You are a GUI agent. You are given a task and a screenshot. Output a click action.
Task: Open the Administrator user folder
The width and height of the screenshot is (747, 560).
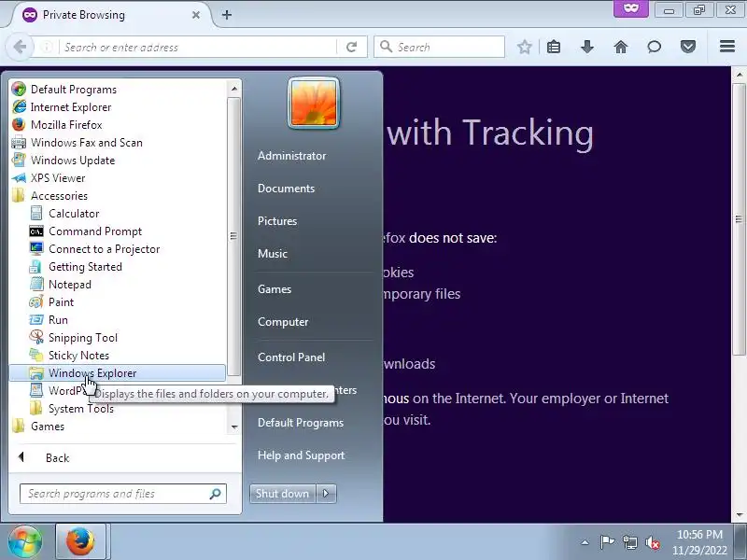point(292,156)
